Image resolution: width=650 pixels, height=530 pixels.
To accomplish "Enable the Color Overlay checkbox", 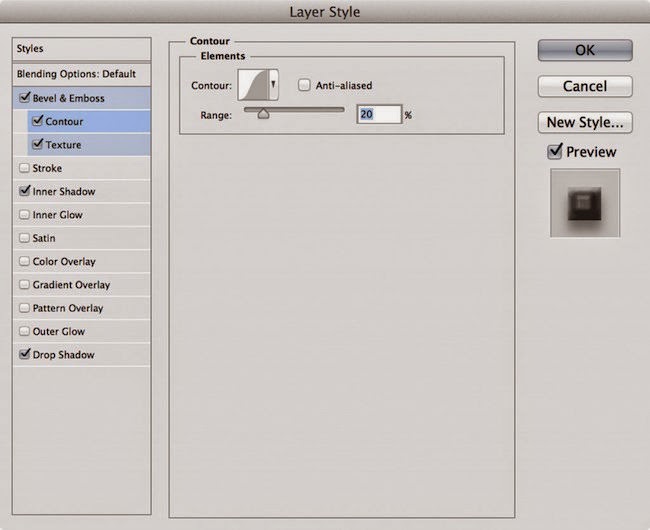I will [x=24, y=261].
